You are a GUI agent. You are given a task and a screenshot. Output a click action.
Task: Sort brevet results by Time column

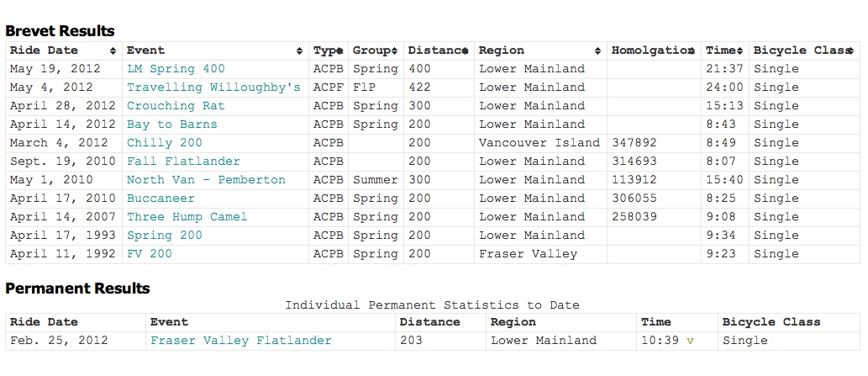coord(740,50)
